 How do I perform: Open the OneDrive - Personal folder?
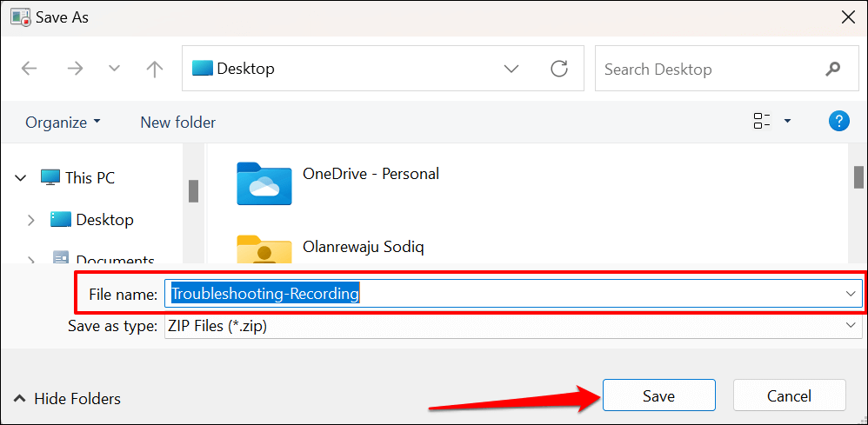click(x=370, y=174)
